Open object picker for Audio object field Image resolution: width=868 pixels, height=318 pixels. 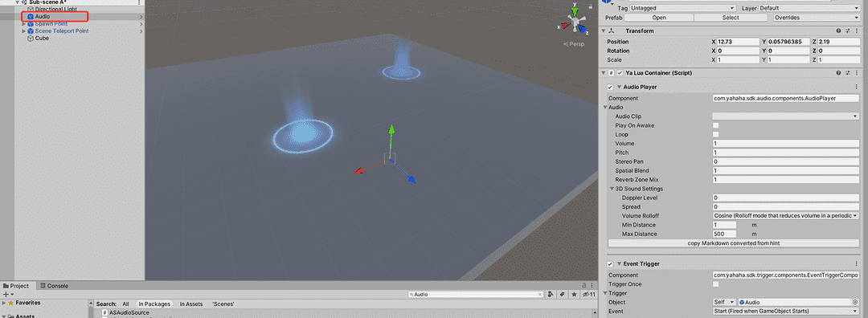point(855,303)
